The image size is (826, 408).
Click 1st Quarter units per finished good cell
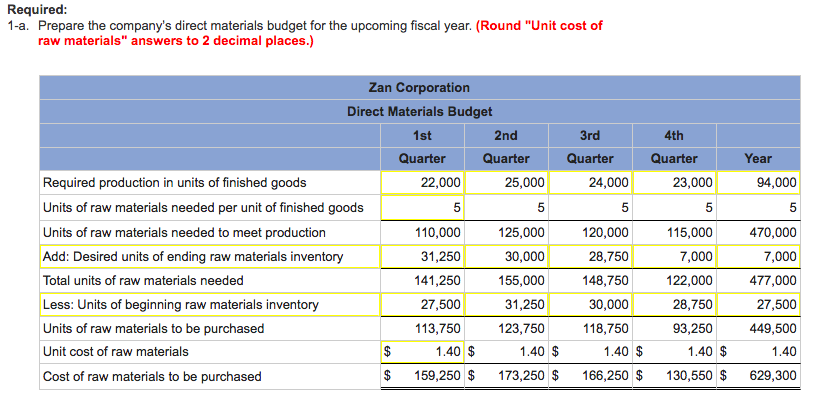pyautogui.click(x=422, y=207)
